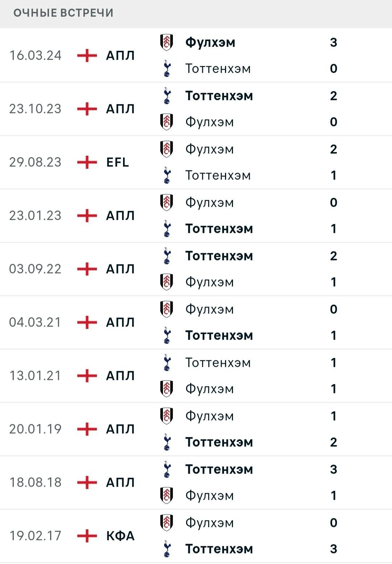Screen dimensions: 392x564
Task: Open Фулхэм name in the 29.08.23 match
Action: pyautogui.click(x=209, y=149)
